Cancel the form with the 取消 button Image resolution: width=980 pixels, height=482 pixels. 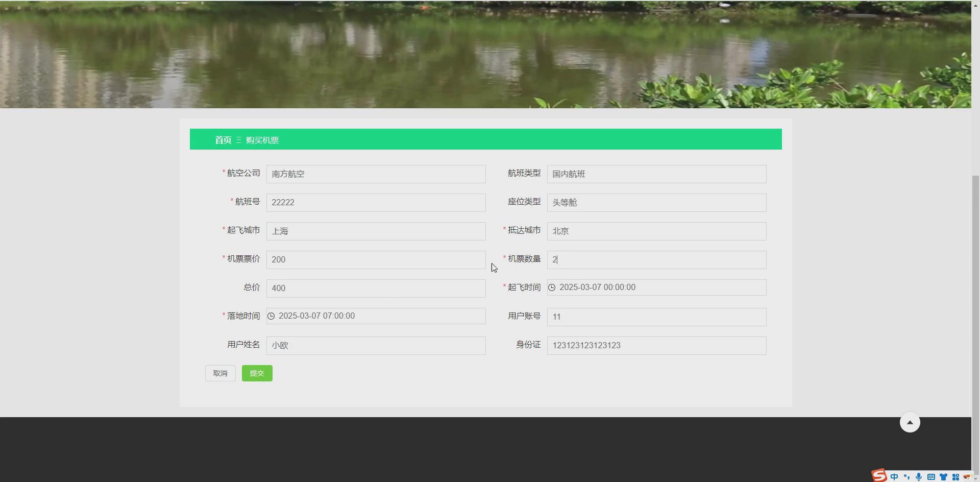coord(219,373)
